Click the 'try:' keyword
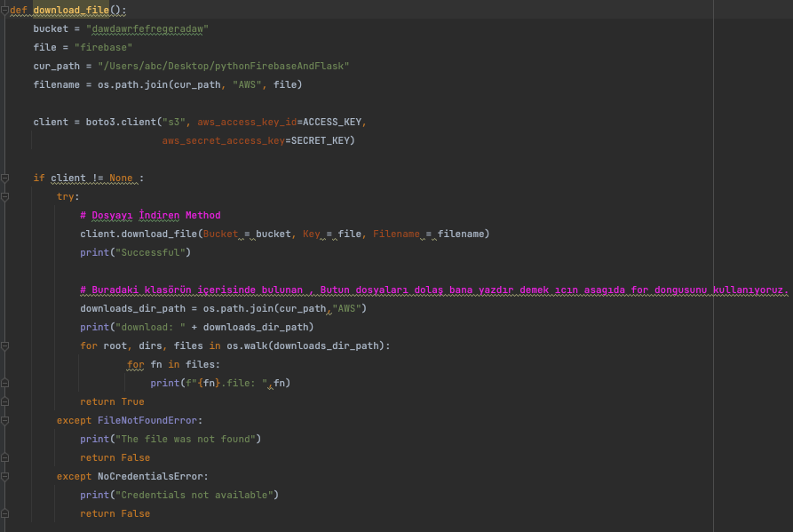 67,196
